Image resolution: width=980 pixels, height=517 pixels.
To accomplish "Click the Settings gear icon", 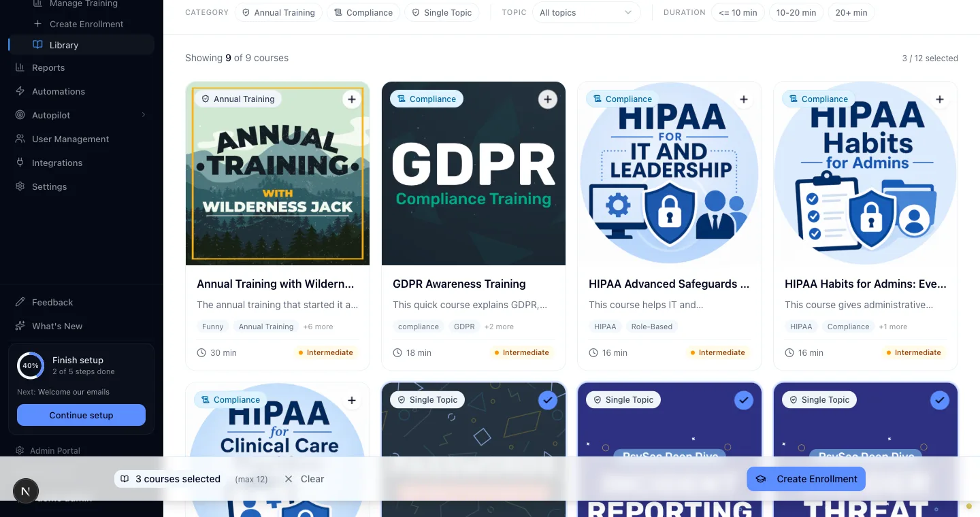I will (x=20, y=186).
